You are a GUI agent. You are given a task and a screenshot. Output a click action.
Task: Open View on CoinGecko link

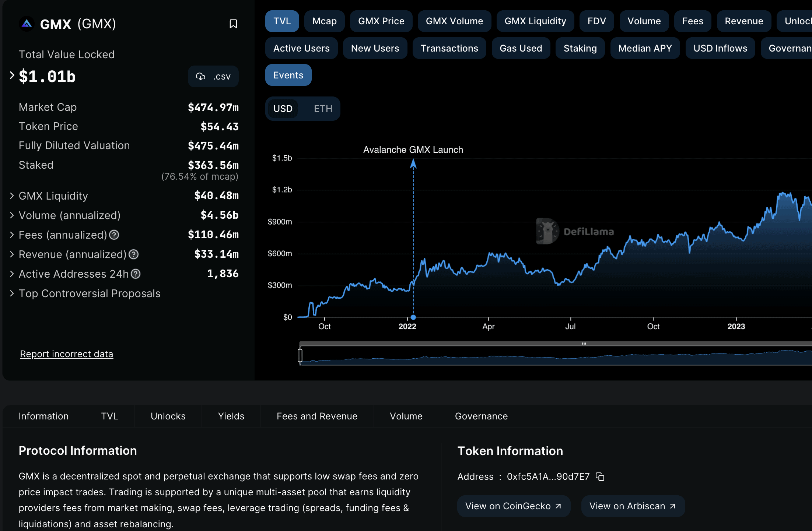click(513, 506)
